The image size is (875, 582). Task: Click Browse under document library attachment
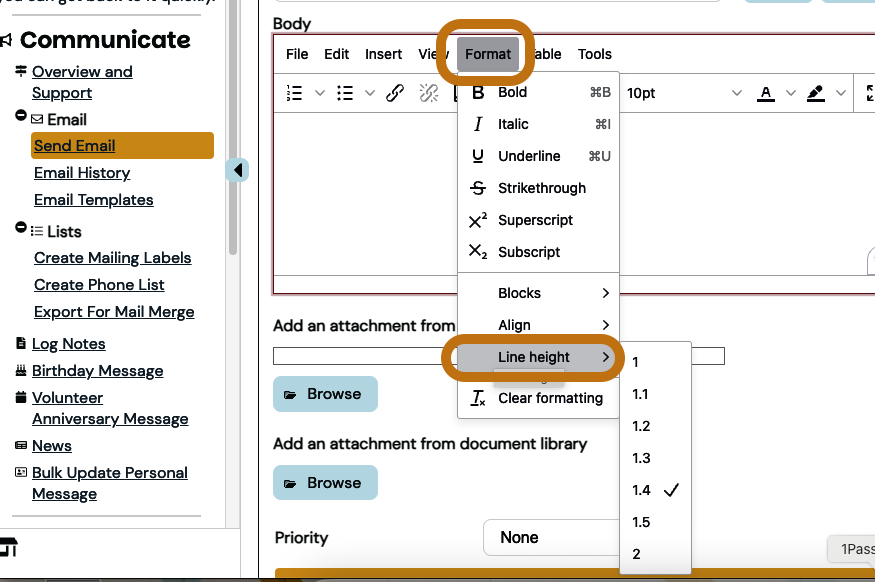325,482
